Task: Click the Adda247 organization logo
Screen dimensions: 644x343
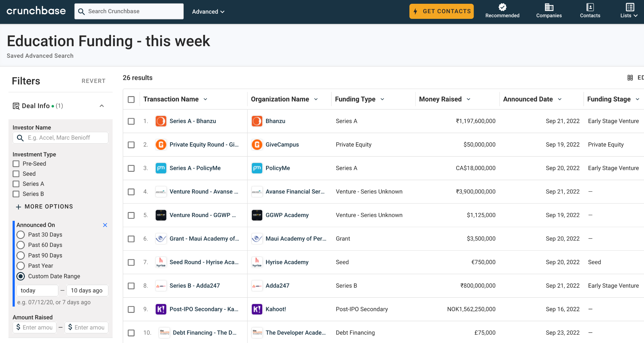Action: click(257, 286)
